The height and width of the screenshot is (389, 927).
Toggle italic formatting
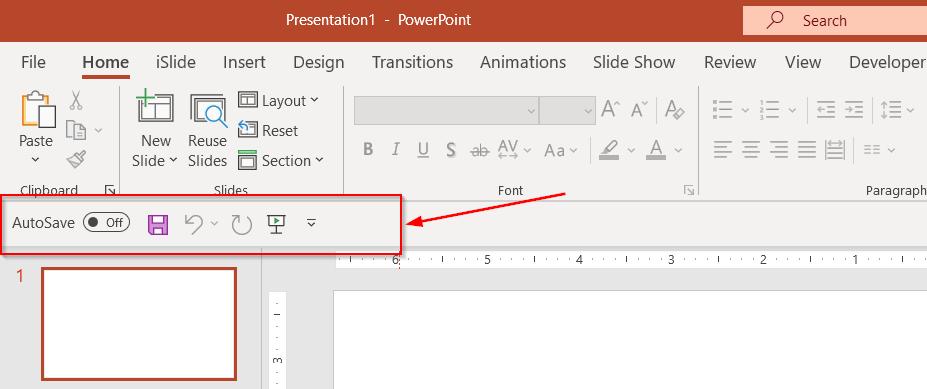click(396, 150)
